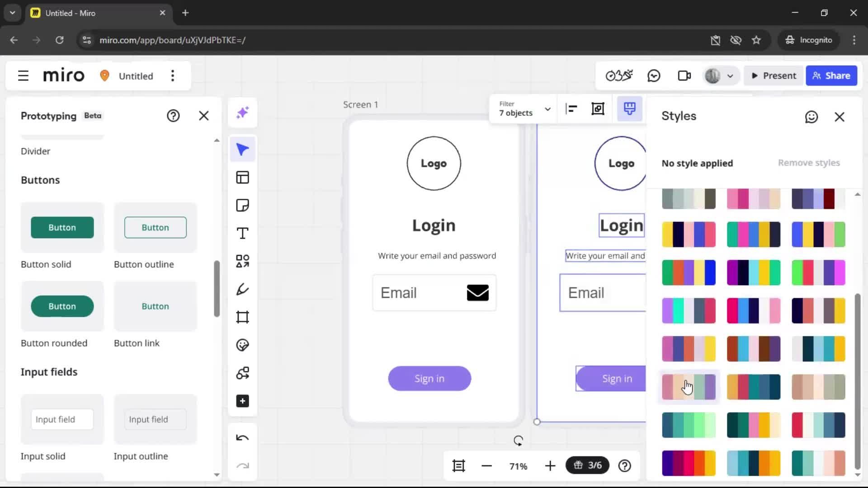868x488 pixels.
Task: Open bottom-bar help question mark
Action: click(x=624, y=466)
